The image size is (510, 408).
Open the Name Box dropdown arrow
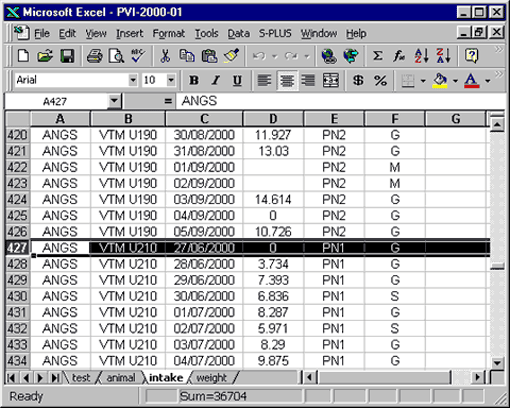click(114, 101)
